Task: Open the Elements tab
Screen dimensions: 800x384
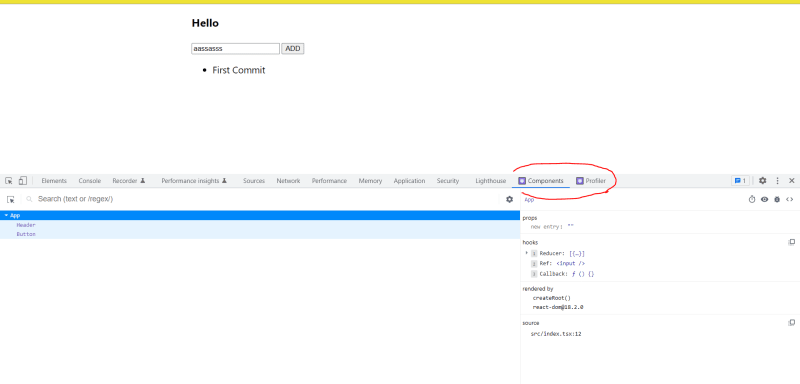Action: 54,181
